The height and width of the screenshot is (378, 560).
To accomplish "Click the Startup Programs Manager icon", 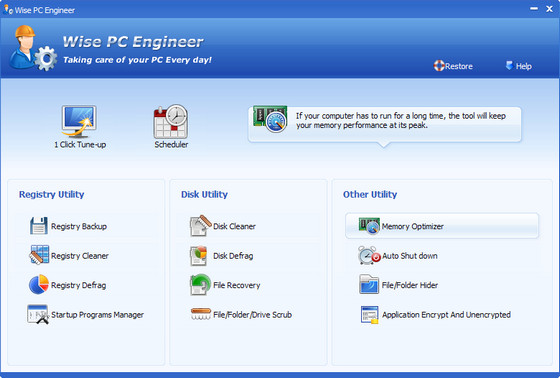I will point(38,314).
